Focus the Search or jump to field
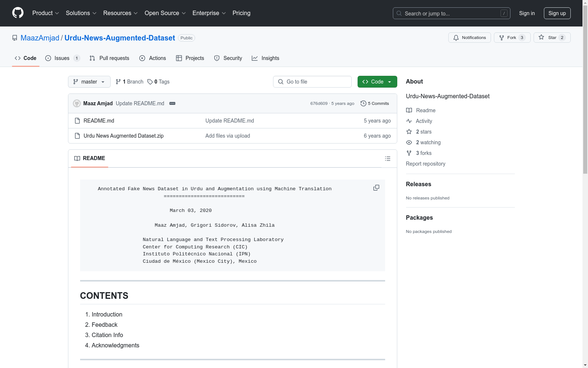The height and width of the screenshot is (368, 588). click(x=451, y=13)
